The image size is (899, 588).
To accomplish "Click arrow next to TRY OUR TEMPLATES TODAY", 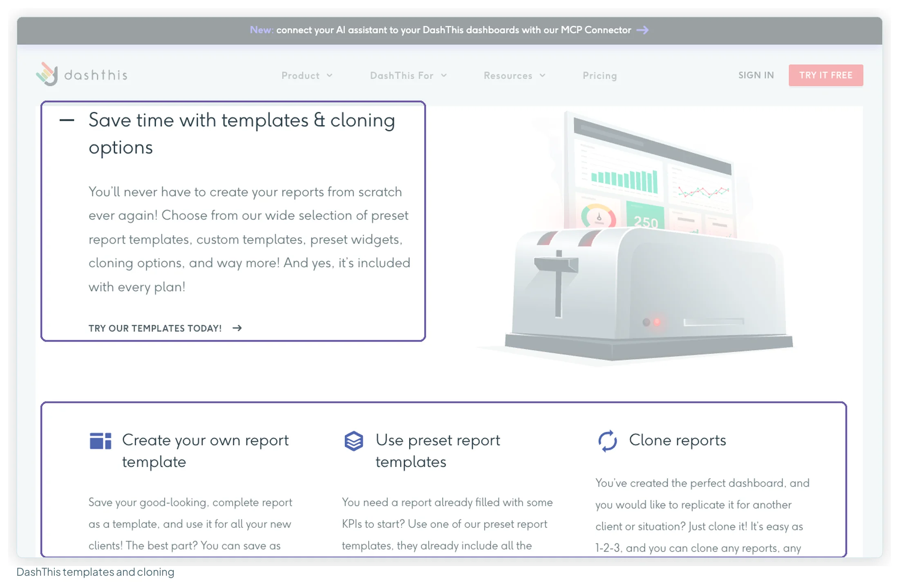I will coord(237,328).
